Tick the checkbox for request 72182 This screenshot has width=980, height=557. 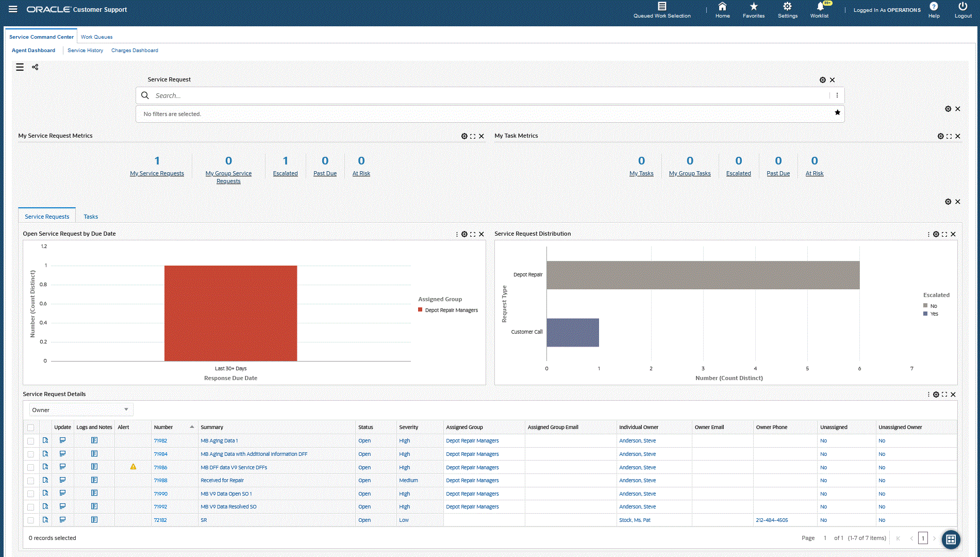(31, 520)
